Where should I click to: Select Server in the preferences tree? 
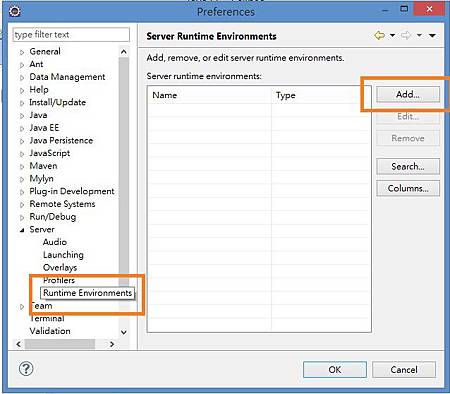point(42,229)
